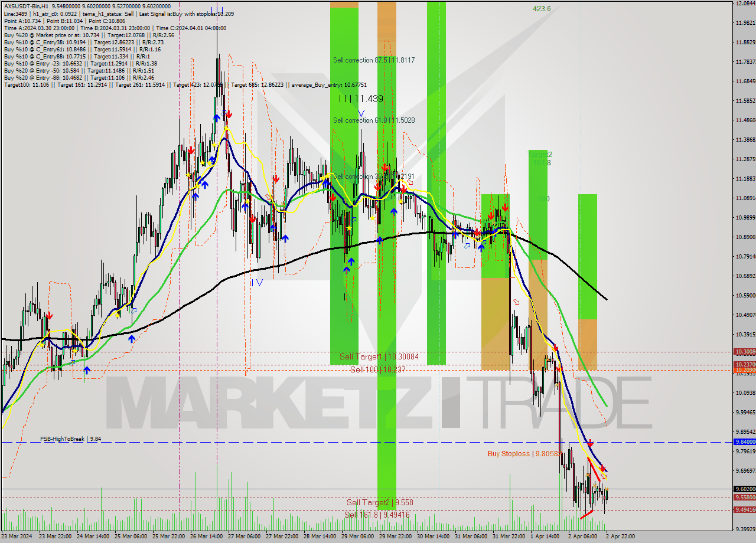Click the '31 Mar 06:00' time axis label
This screenshot has width=756, height=543.
pos(471,537)
